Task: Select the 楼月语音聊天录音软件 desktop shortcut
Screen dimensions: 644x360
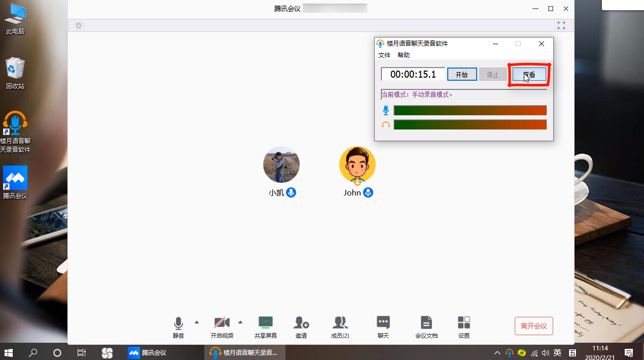Action: 15,132
